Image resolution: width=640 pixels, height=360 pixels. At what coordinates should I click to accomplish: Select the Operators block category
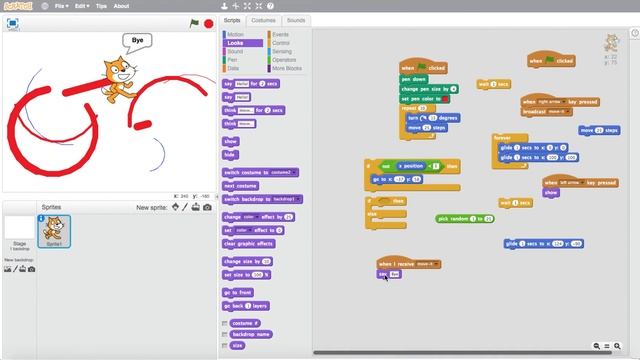point(284,60)
